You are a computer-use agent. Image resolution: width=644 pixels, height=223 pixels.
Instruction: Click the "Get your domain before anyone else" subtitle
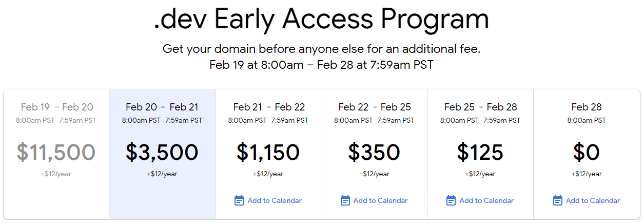click(322, 49)
